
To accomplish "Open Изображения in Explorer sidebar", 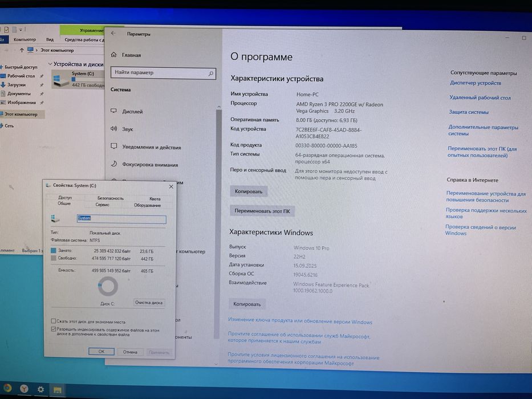I will click(x=18, y=103).
